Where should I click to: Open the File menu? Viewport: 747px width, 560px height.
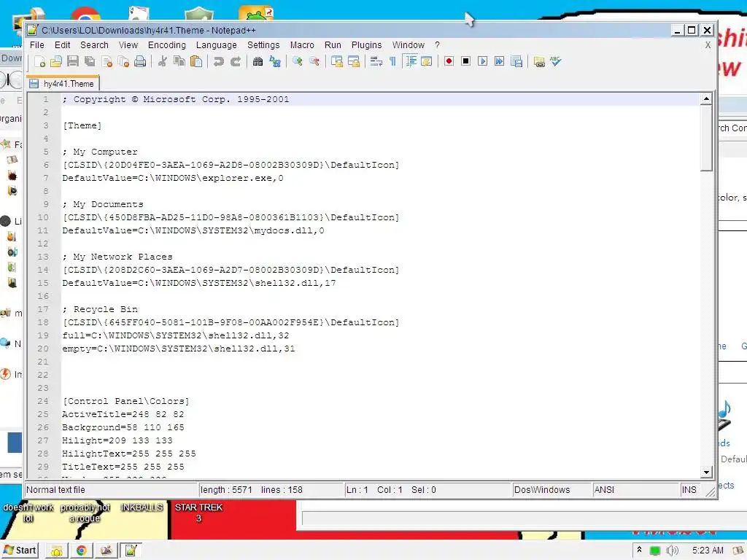pos(36,44)
